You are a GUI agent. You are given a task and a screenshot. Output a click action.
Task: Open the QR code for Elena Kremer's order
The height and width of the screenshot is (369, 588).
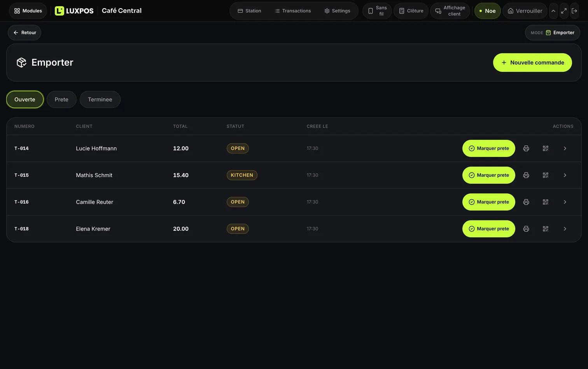tap(546, 229)
